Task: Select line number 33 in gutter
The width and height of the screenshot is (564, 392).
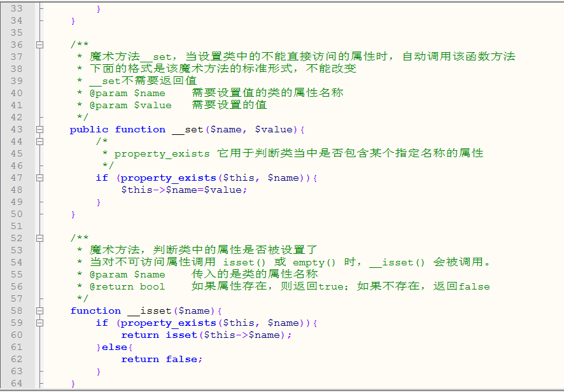Action: (17, 9)
